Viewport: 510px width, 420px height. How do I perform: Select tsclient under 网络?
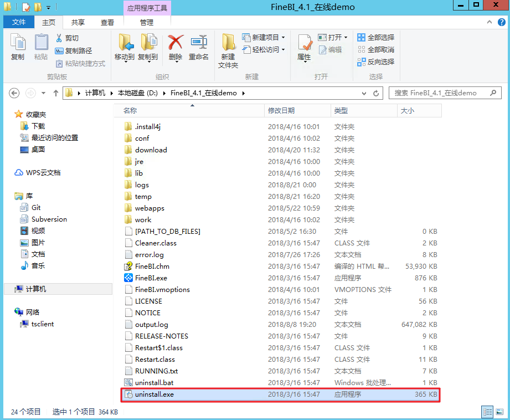click(x=37, y=324)
